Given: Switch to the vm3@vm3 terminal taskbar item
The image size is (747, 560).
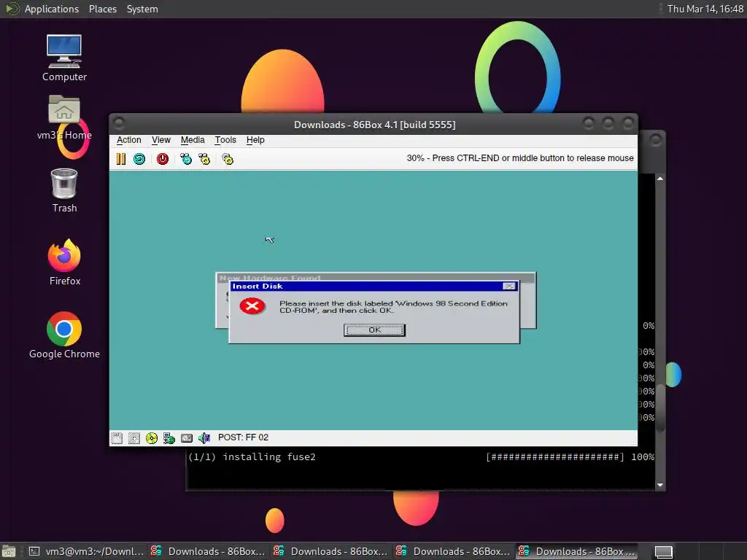Looking at the screenshot, I should pos(86,552).
